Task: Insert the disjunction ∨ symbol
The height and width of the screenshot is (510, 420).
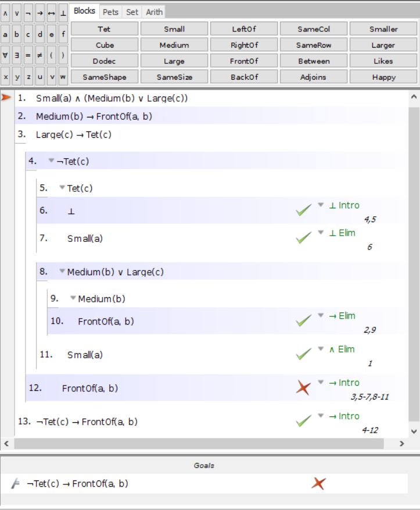Action: click(x=17, y=13)
